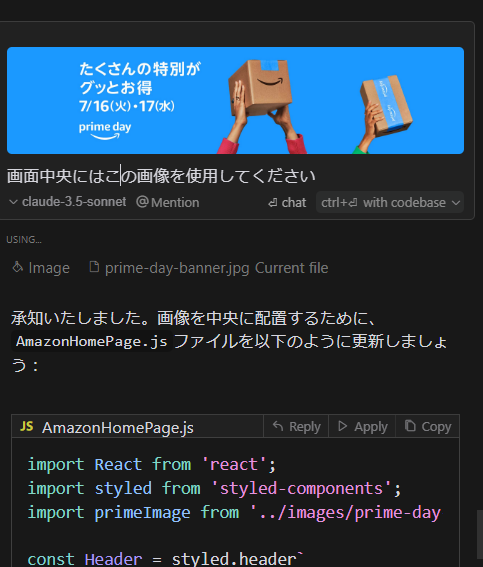
Task: Click the const Header styled.header line
Action: tap(166, 559)
